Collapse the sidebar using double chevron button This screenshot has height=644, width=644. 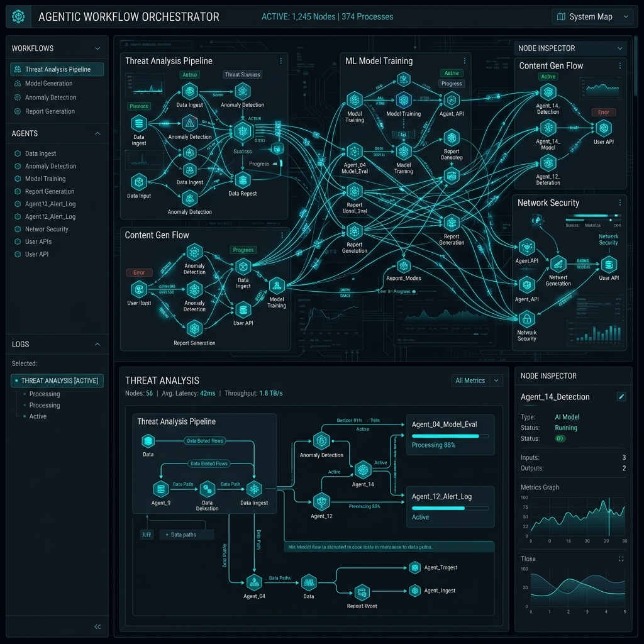(x=97, y=626)
